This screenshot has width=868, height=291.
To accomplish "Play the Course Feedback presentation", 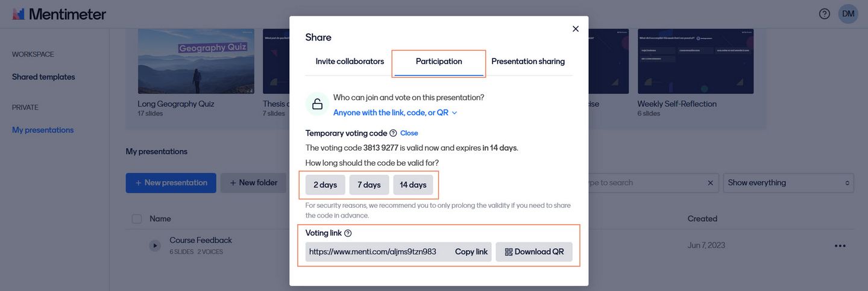I will [x=155, y=245].
